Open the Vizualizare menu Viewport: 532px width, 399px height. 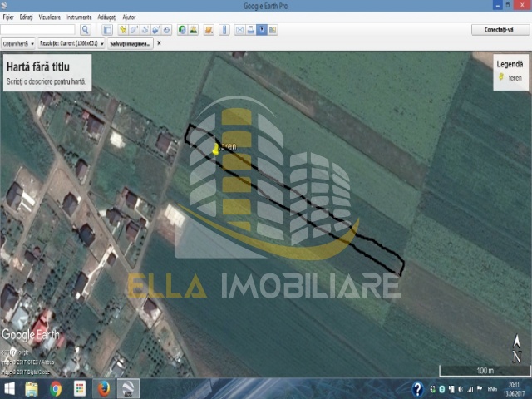[x=50, y=17]
